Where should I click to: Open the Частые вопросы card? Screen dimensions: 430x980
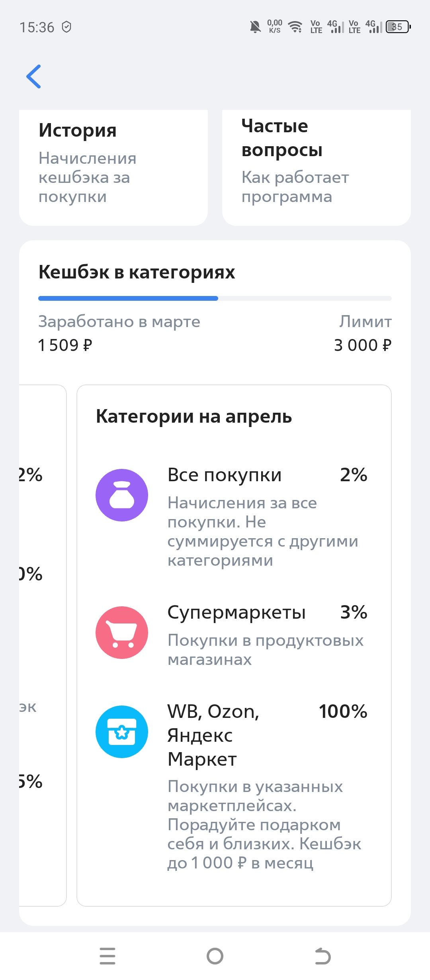tap(317, 168)
